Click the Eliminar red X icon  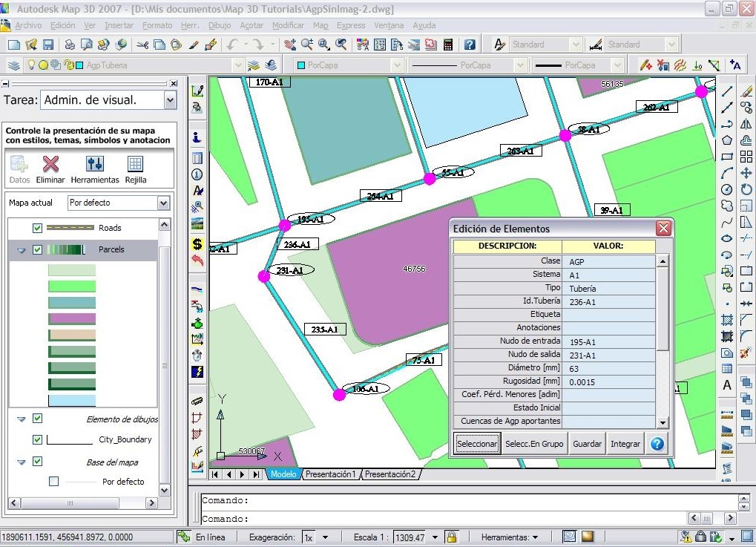pyautogui.click(x=50, y=165)
